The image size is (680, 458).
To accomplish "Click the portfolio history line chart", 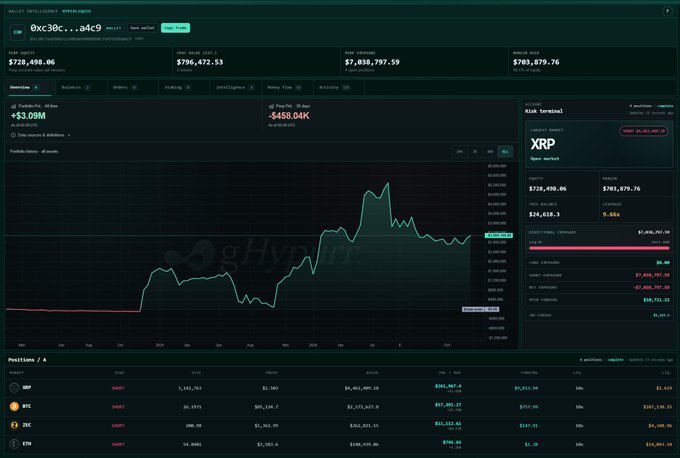I will coord(243,252).
